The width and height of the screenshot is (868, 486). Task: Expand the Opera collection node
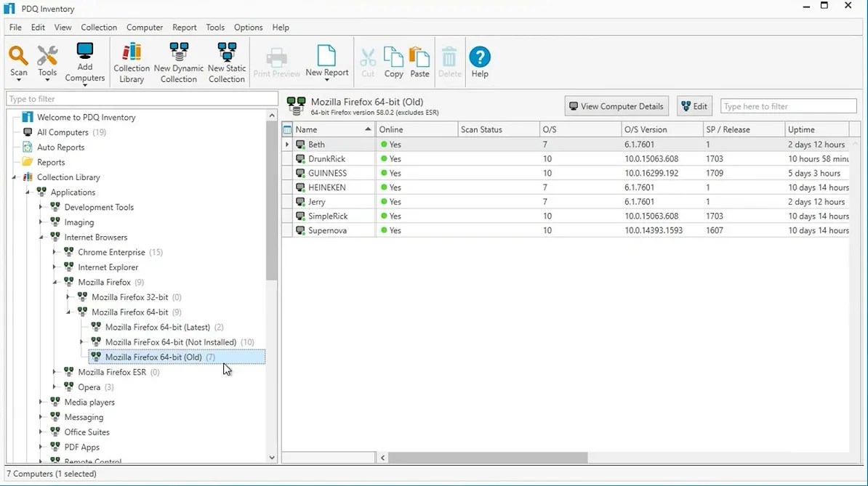55,387
